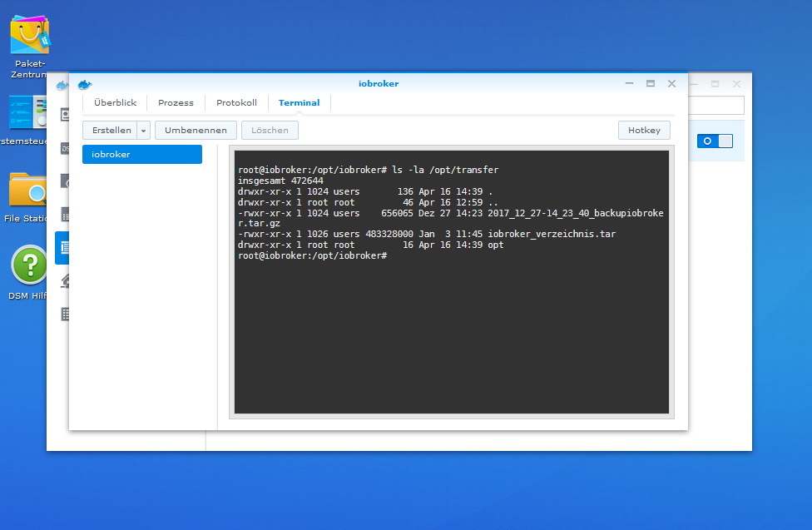Screen dimensions: 812x530
Task: Maximize the back Docker window
Action: [715, 84]
